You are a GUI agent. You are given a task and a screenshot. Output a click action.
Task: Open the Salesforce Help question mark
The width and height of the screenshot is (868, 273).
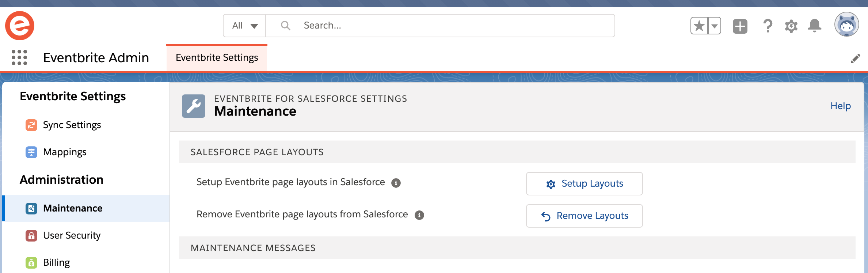pos(768,26)
